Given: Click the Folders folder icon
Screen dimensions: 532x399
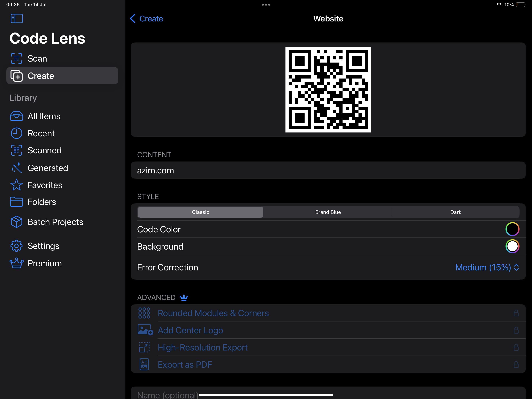Looking at the screenshot, I should (x=16, y=202).
